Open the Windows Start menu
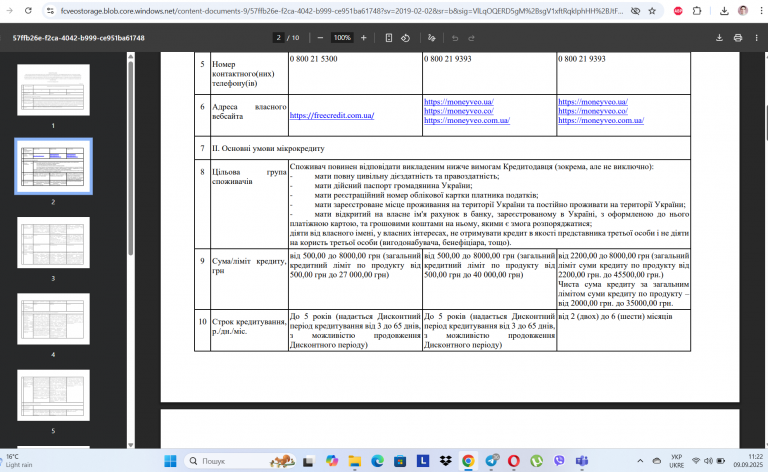768x472 pixels. [x=170, y=461]
